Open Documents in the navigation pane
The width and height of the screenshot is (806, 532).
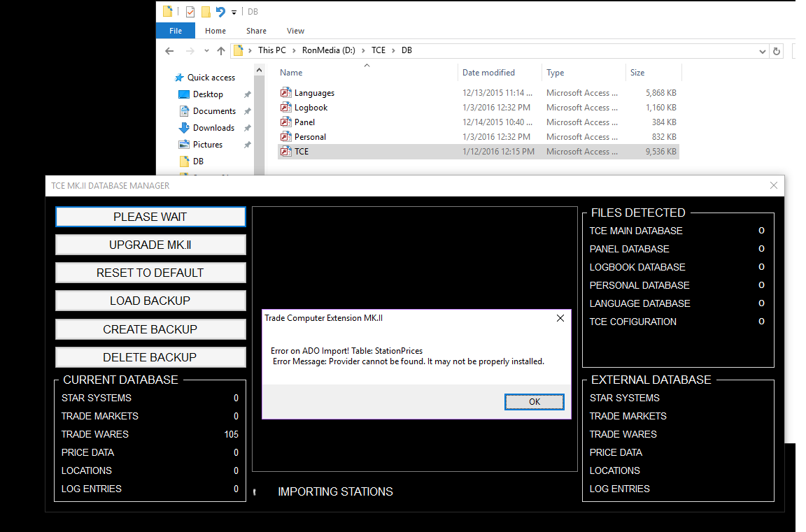pos(214,111)
